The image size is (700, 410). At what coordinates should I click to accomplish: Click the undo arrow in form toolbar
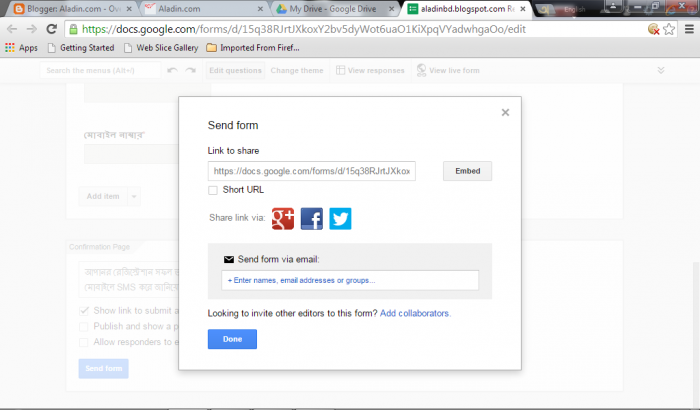click(x=172, y=70)
